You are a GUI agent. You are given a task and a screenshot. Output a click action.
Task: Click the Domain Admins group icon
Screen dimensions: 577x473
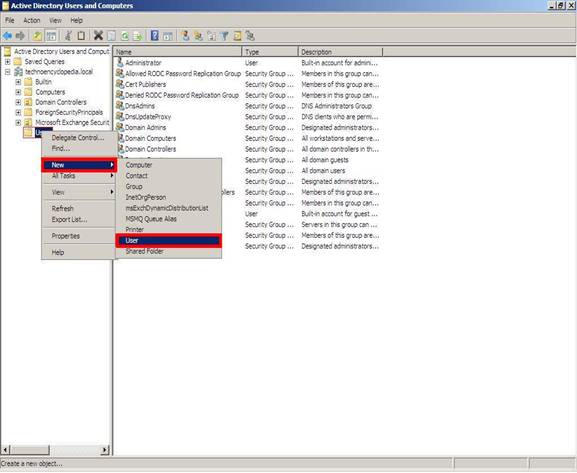(x=120, y=127)
